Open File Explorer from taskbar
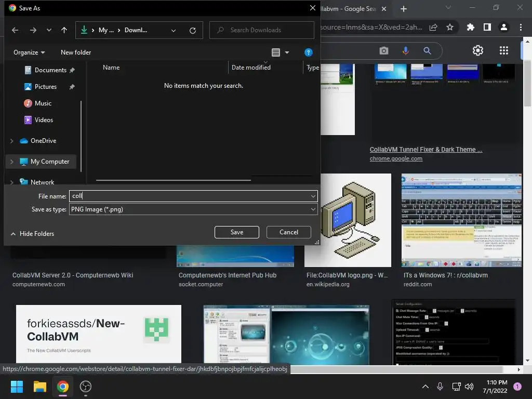 point(39,387)
